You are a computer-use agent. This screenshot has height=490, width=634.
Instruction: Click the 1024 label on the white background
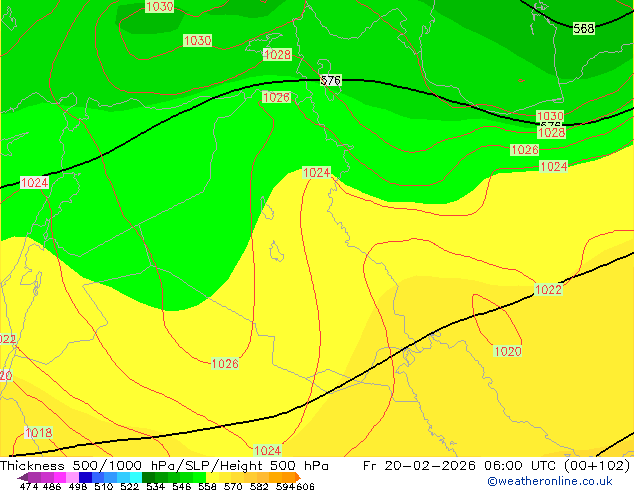click(34, 182)
